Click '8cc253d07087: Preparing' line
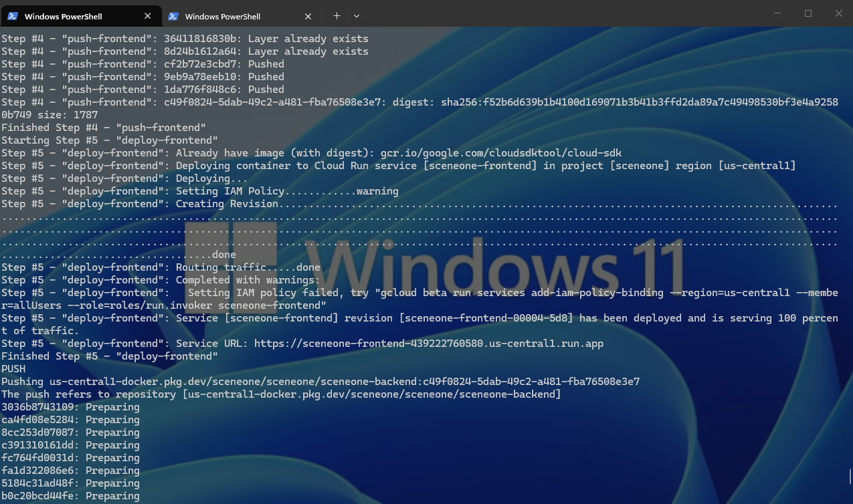 pos(70,432)
